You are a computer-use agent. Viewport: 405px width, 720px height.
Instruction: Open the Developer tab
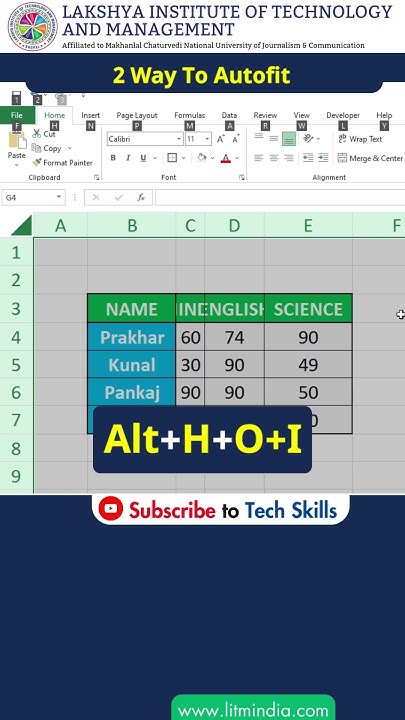pyautogui.click(x=343, y=115)
